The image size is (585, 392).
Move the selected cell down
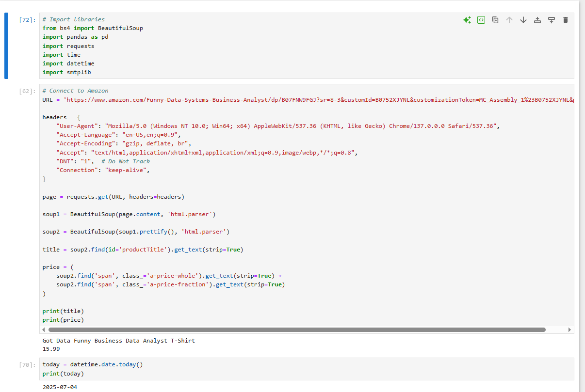(x=523, y=20)
